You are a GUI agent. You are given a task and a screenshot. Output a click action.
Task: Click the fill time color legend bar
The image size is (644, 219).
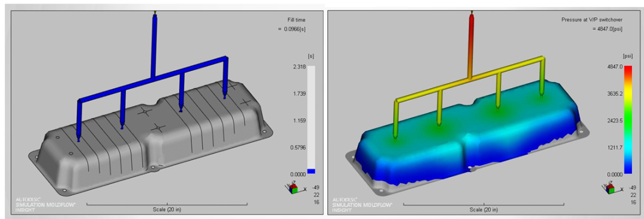(311, 120)
